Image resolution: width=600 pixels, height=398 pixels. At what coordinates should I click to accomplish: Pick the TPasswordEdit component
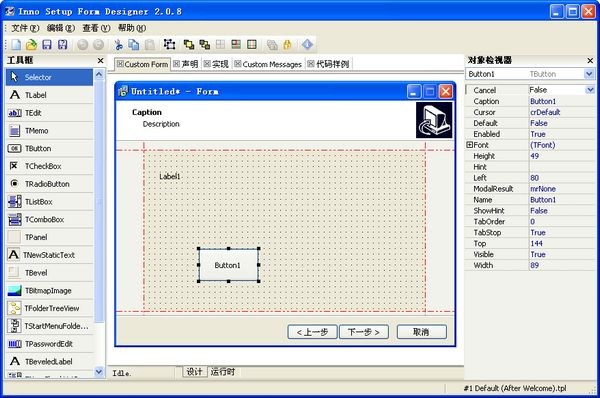[x=49, y=344]
